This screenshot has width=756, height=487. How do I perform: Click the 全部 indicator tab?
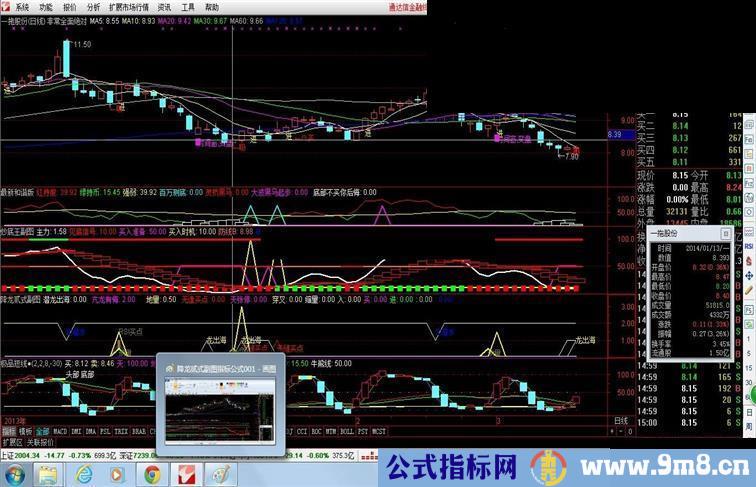click(x=41, y=432)
